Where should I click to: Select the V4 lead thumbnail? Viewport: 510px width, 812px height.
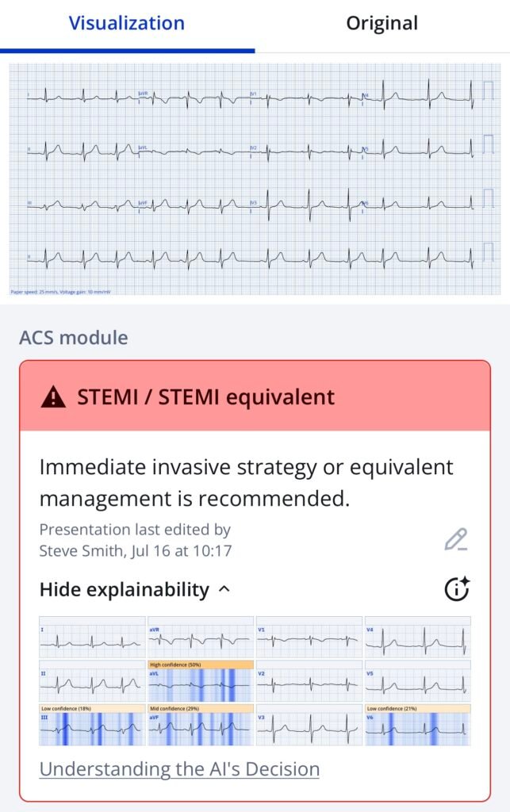pos(418,637)
